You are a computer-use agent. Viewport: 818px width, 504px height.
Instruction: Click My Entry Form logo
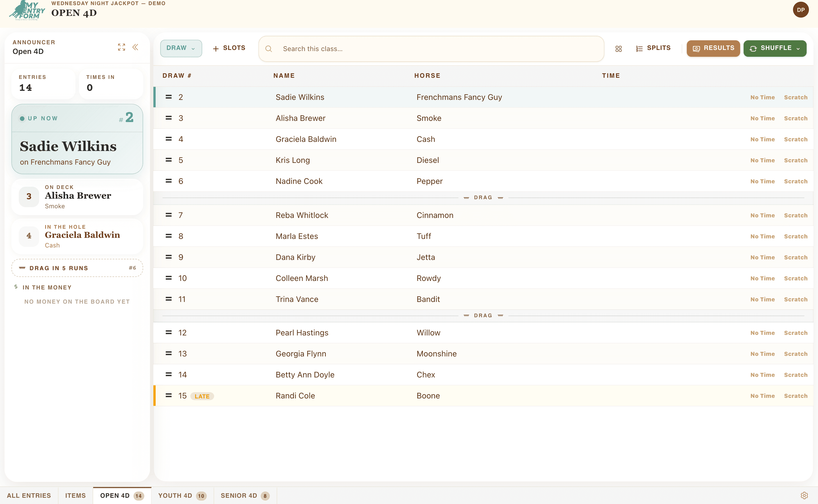(27, 11)
